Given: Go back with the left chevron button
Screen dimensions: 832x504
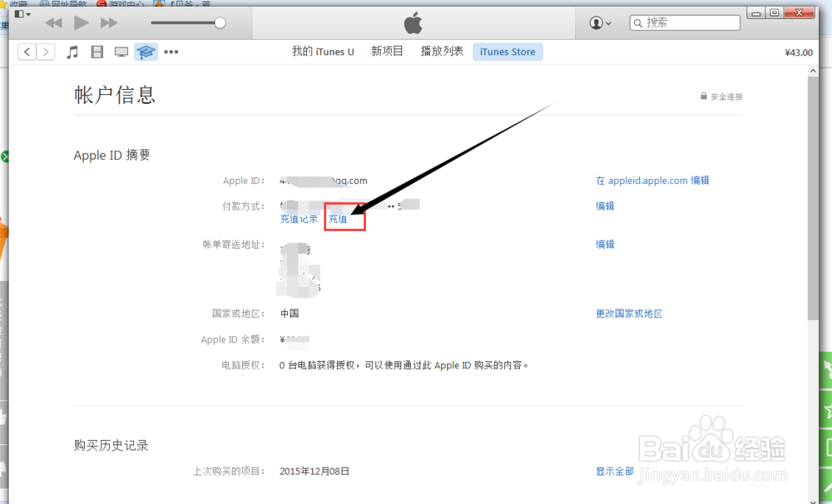Looking at the screenshot, I should [27, 52].
